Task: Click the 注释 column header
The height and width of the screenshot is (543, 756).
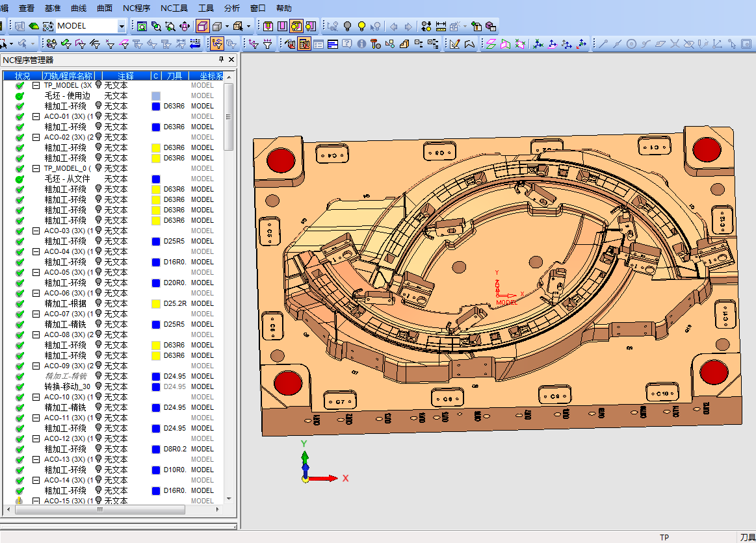Action: tap(125, 76)
